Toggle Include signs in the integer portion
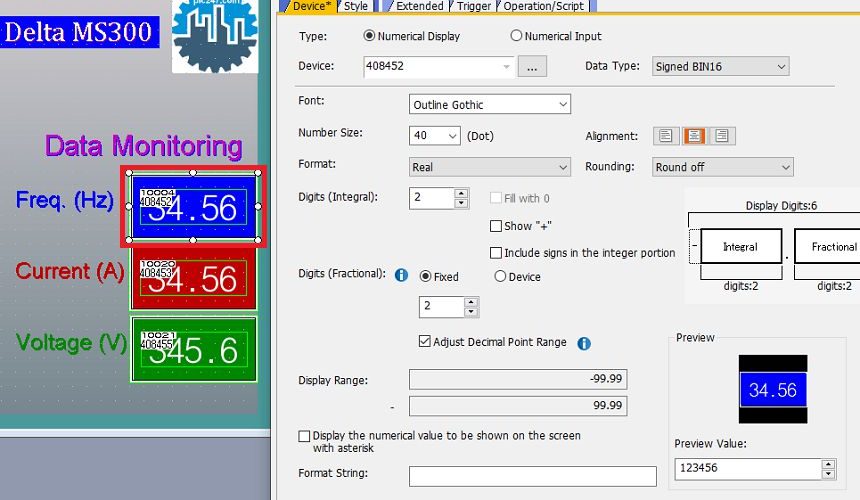The image size is (860, 500). [496, 253]
